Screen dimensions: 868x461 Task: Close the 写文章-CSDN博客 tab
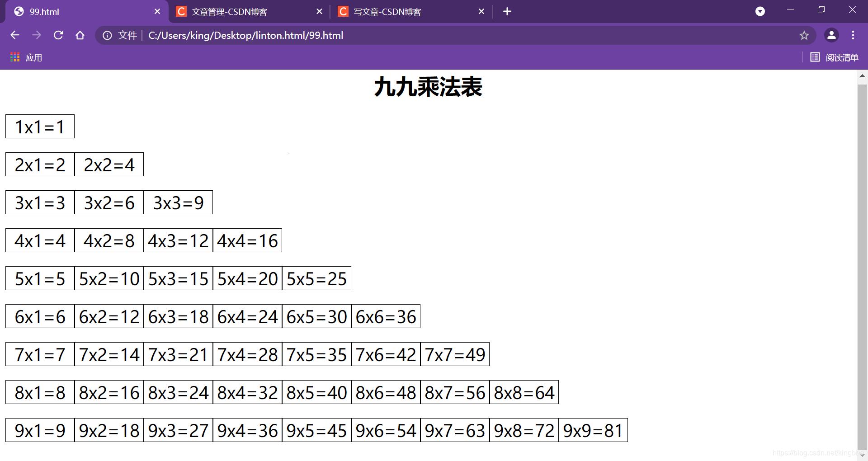tap(481, 12)
